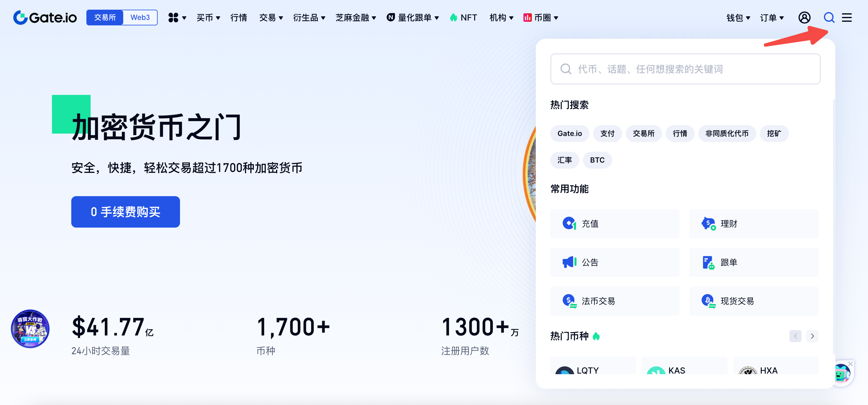868x405 pixels.
Task: Open the hamburger menu icon
Action: pyautogui.click(x=847, y=18)
